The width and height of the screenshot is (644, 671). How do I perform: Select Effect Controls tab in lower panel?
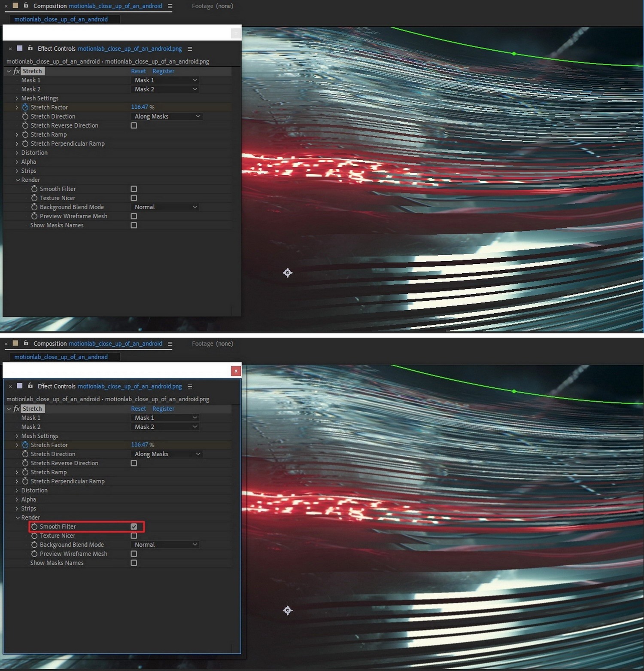[109, 386]
